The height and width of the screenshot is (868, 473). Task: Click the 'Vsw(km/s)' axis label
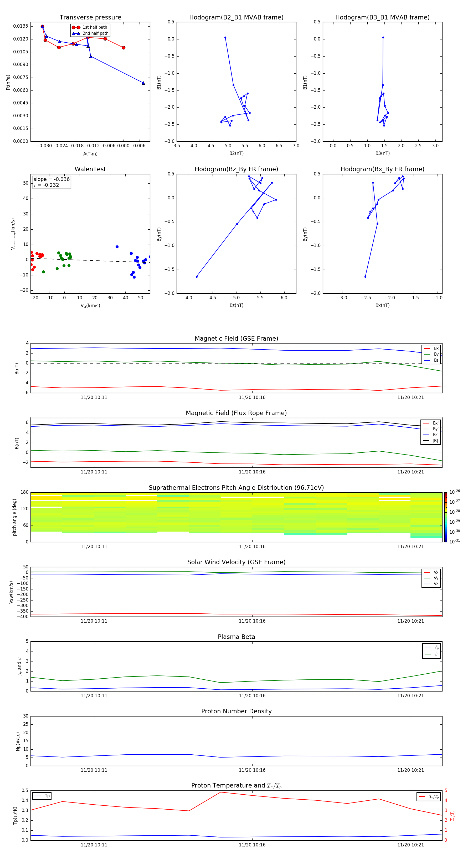[x=11, y=592]
